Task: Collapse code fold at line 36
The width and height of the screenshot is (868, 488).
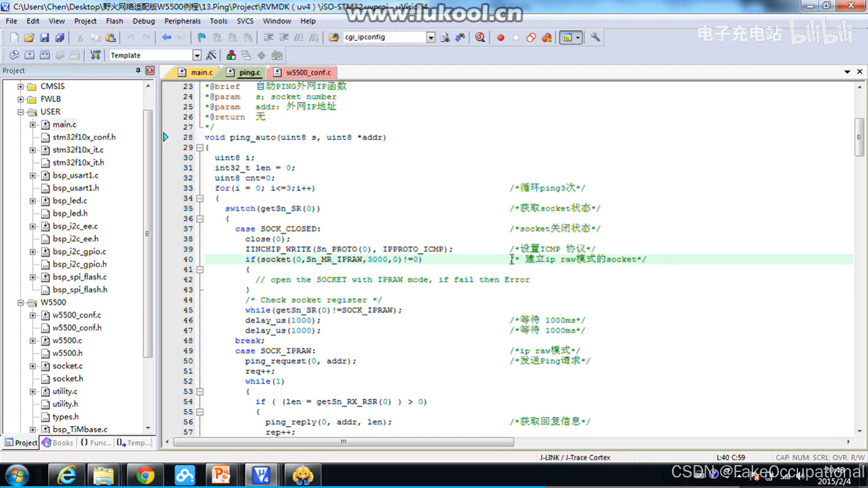Action: [200, 219]
